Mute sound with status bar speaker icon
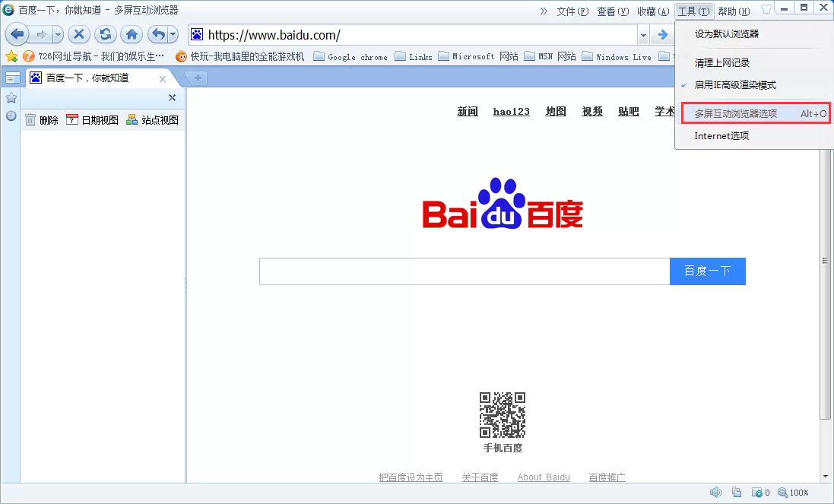 point(716,493)
